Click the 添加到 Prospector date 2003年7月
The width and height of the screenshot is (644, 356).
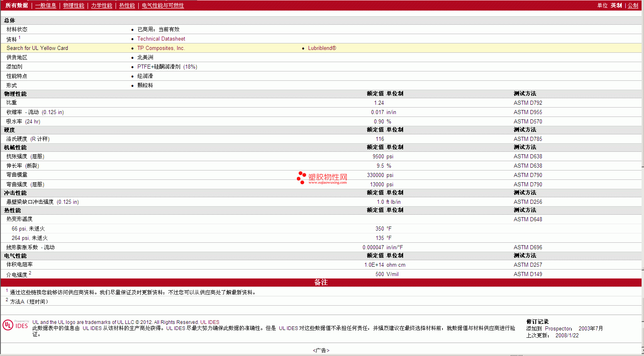(x=591, y=328)
